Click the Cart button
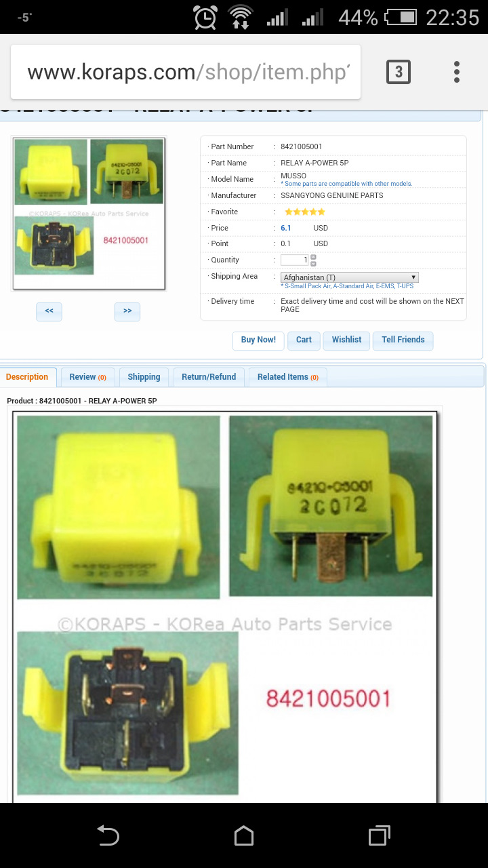The image size is (488, 868). coord(304,340)
